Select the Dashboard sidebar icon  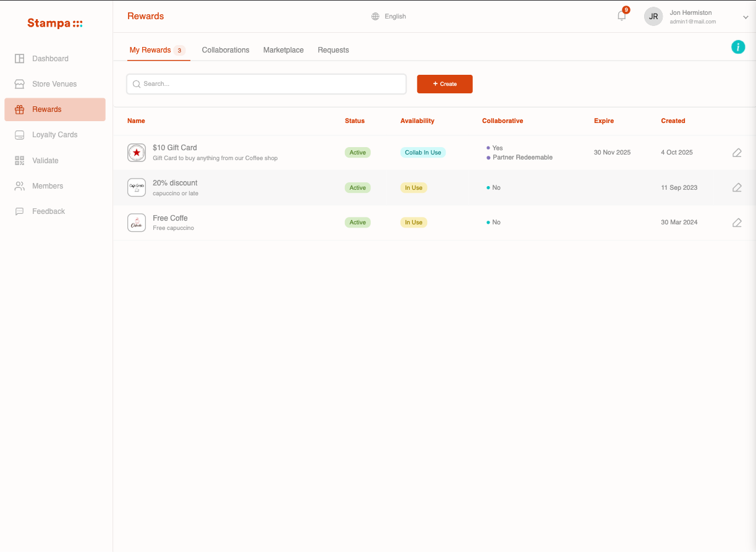tap(19, 58)
